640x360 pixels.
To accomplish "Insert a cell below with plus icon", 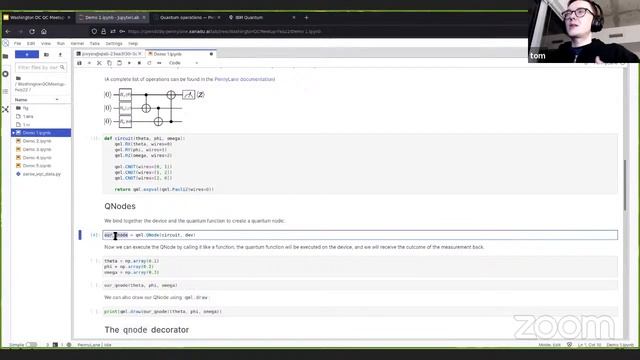I will pyautogui.click(x=89, y=63).
